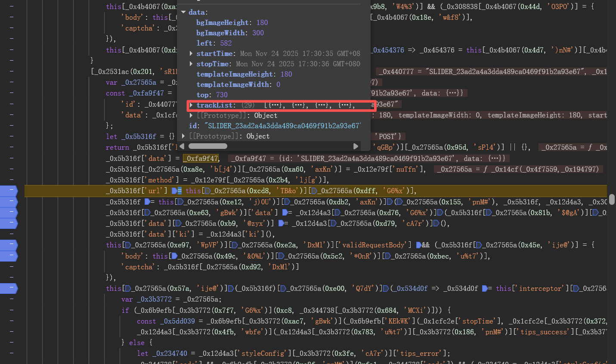Click the underlined _0xfa9f47 variable

(201, 158)
